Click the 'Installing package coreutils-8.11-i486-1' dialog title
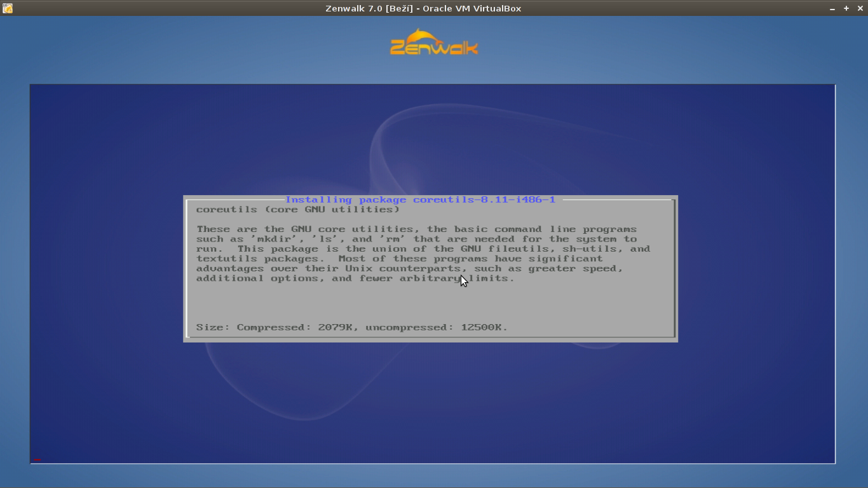The height and width of the screenshot is (488, 868). [420, 200]
